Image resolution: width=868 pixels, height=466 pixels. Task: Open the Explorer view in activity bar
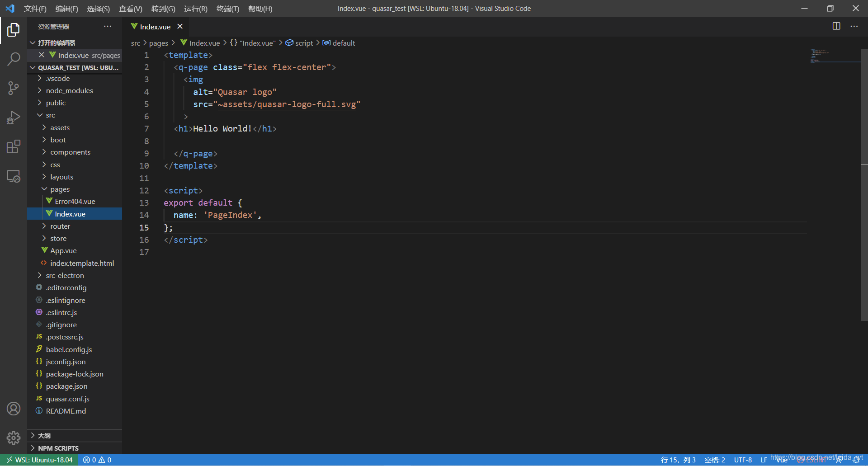(x=14, y=30)
